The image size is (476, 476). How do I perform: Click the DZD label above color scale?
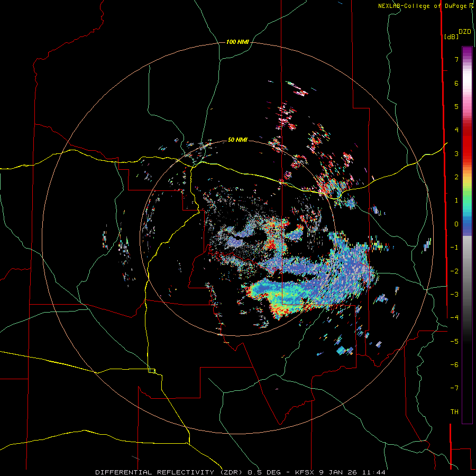tap(465, 32)
